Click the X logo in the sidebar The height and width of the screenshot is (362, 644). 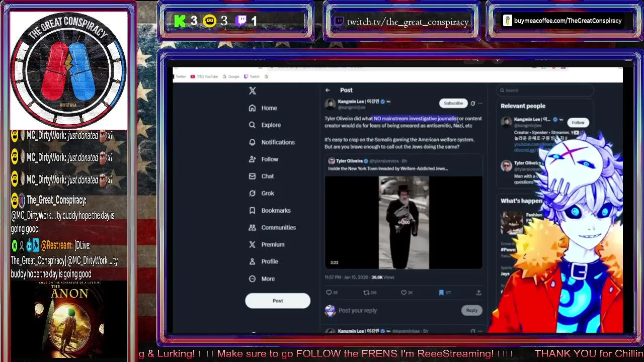click(x=253, y=90)
